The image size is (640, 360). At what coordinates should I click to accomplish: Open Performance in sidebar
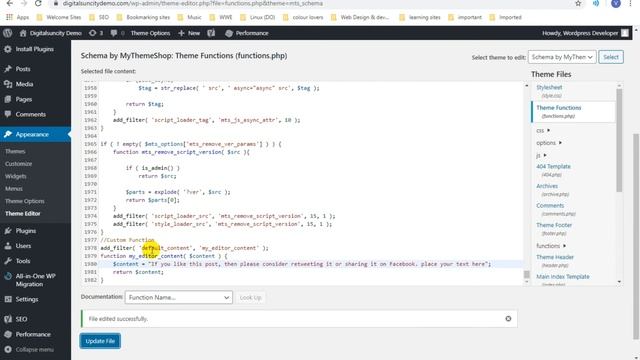[x=33, y=334]
